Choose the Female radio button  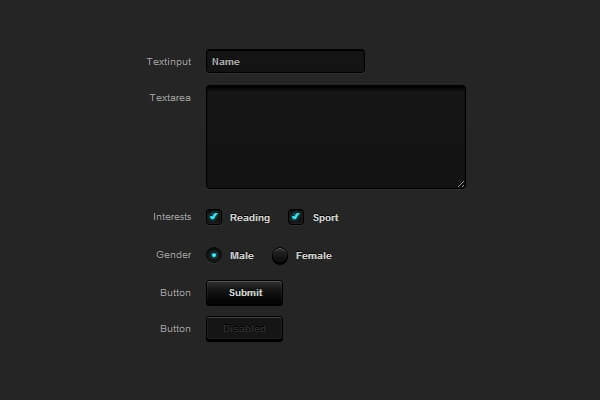click(280, 255)
